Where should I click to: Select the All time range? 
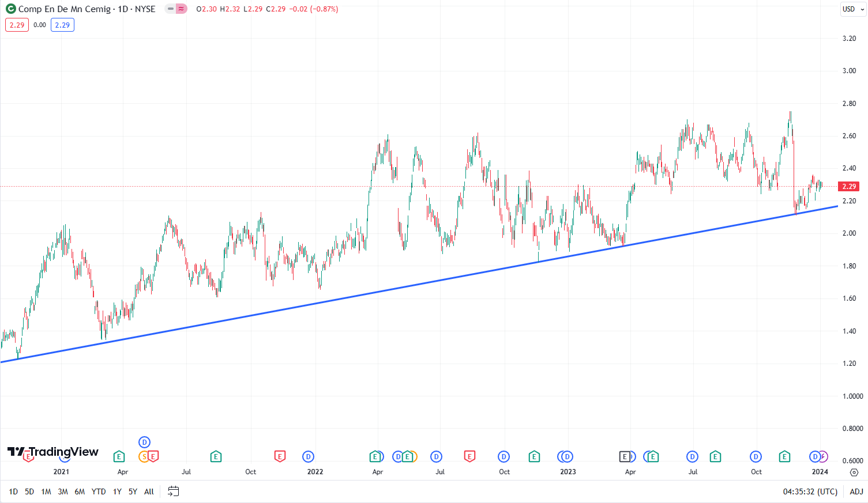149,491
